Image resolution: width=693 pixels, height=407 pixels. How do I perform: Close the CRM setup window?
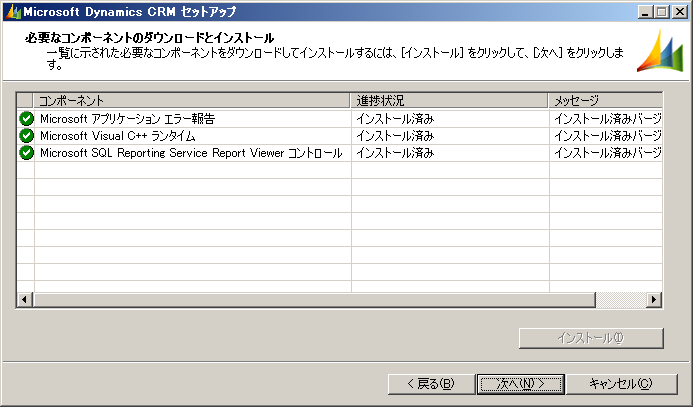[679, 12]
